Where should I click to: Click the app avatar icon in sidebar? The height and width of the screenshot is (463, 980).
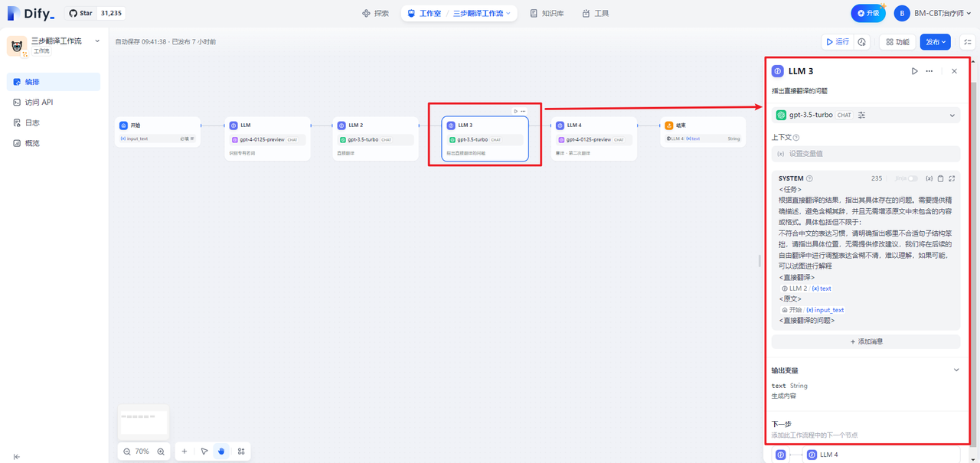coord(17,46)
